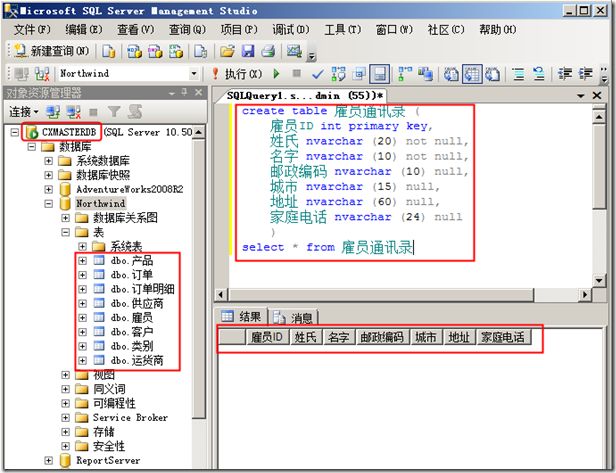The image size is (616, 473).
Task: Click the Query Options icon
Action: point(359,74)
